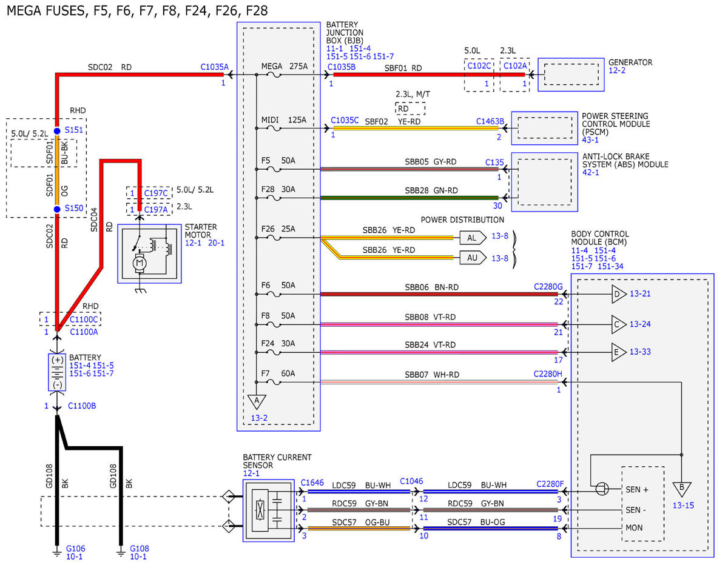Follow the C1646 connector link
This screenshot has height=562, width=728.
coord(312,483)
